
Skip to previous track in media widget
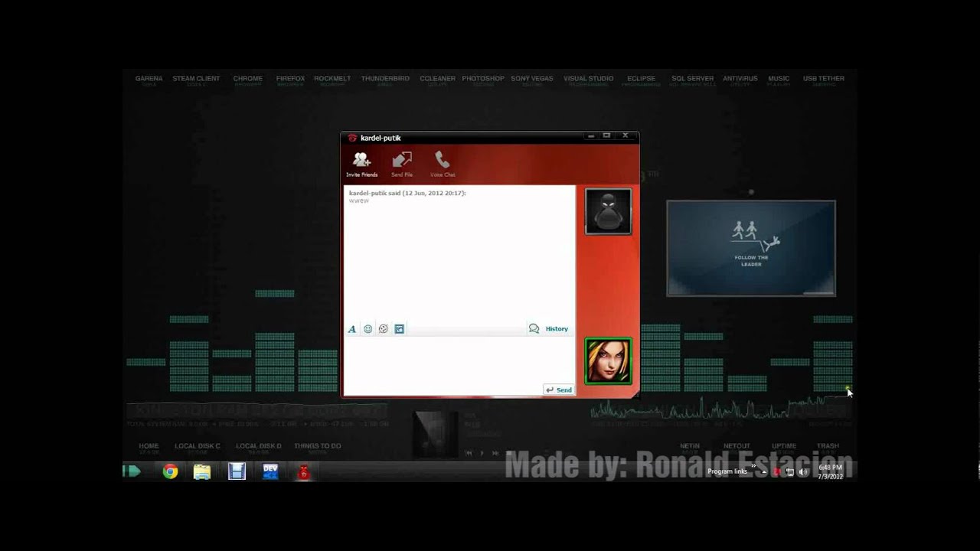(x=469, y=453)
